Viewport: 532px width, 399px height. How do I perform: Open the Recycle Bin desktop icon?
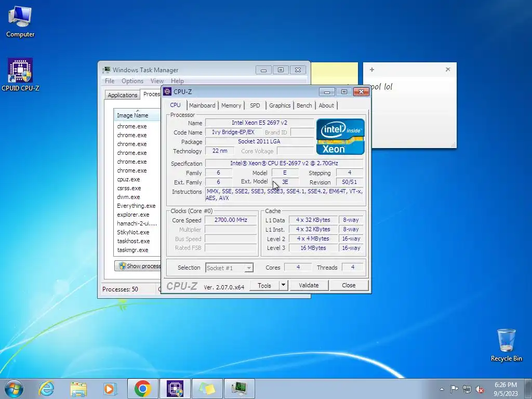click(506, 345)
